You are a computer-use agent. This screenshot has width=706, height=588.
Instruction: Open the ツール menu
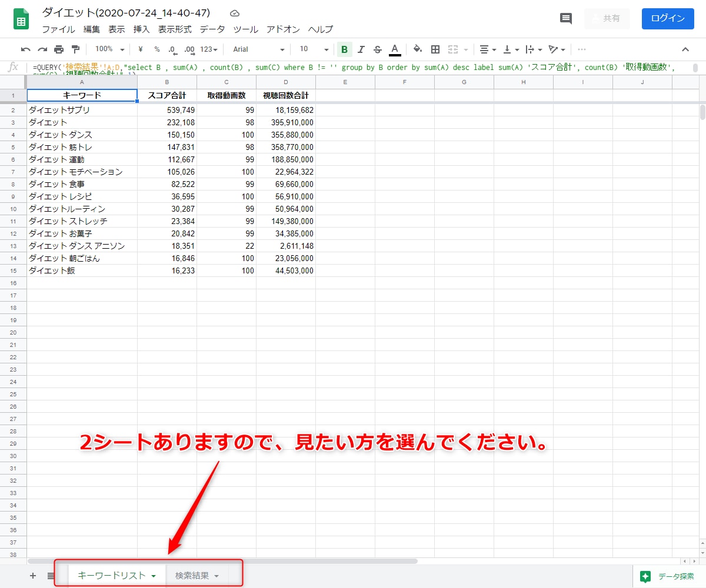245,29
